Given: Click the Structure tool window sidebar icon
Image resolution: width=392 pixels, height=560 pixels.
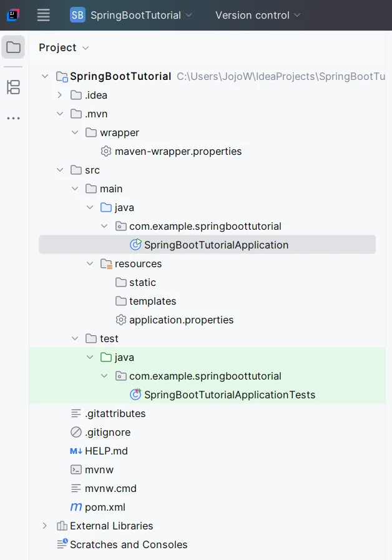Looking at the screenshot, I should (x=13, y=87).
